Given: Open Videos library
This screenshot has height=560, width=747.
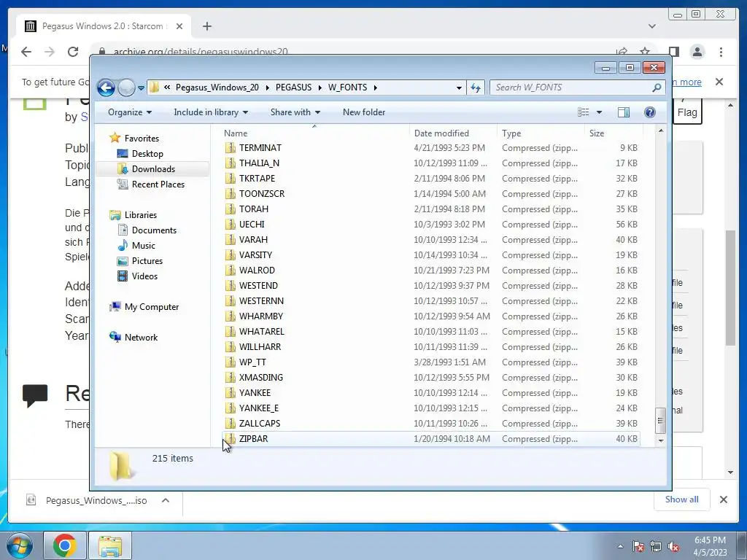Looking at the screenshot, I should 144,276.
